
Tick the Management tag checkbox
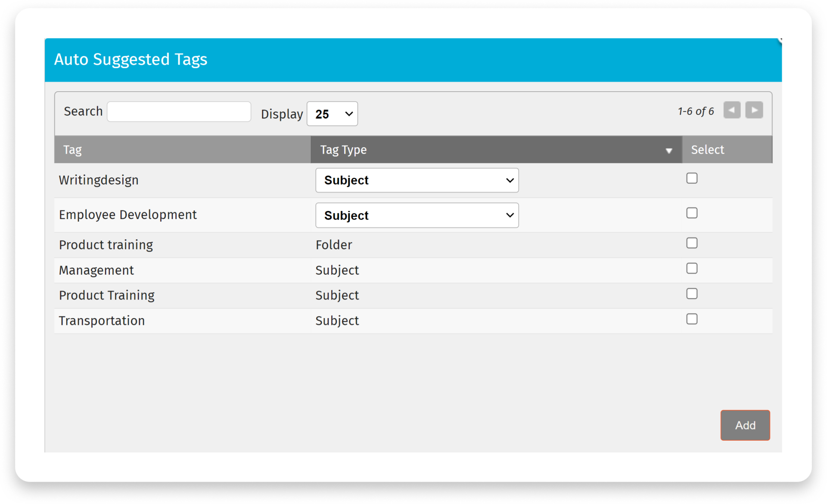[692, 269]
